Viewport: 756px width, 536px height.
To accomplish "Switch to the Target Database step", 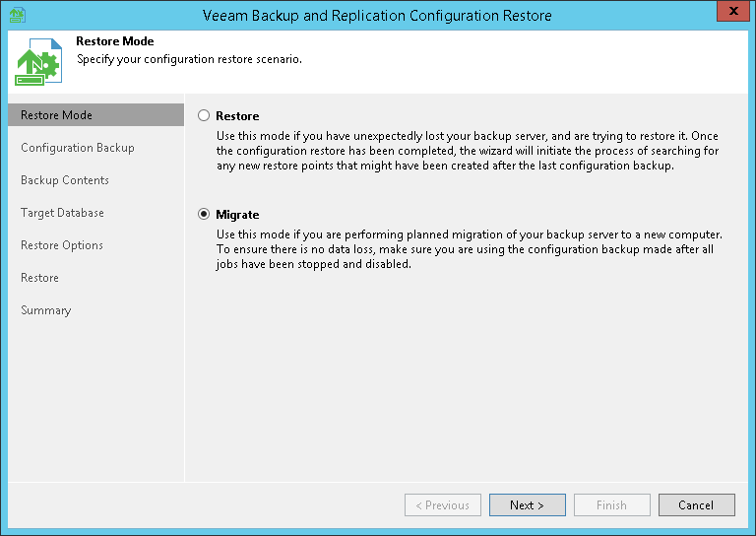I will 62,213.
